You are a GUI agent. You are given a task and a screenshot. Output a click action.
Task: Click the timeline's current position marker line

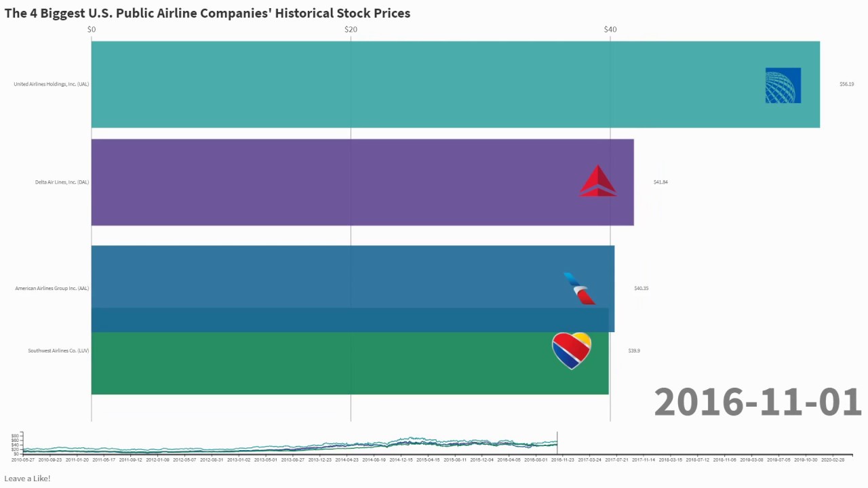pyautogui.click(x=557, y=443)
